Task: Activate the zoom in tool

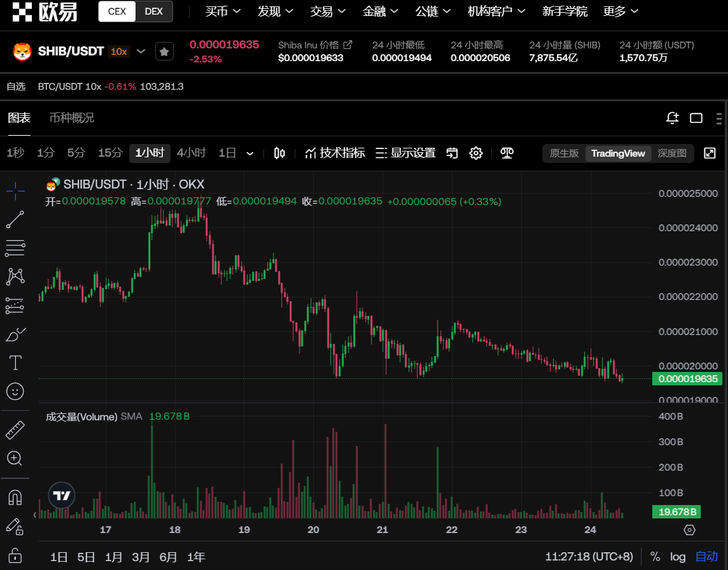Action: pos(15,459)
